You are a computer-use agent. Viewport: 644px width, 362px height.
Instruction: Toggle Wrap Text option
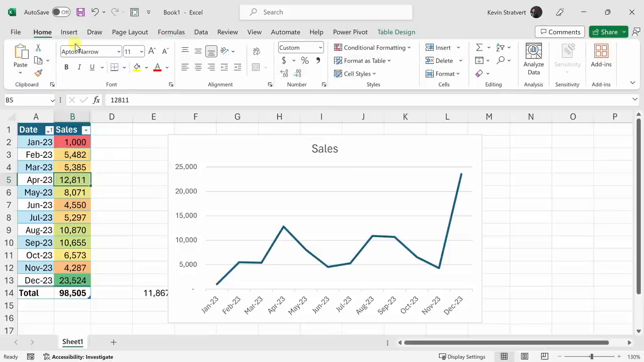[x=257, y=51]
